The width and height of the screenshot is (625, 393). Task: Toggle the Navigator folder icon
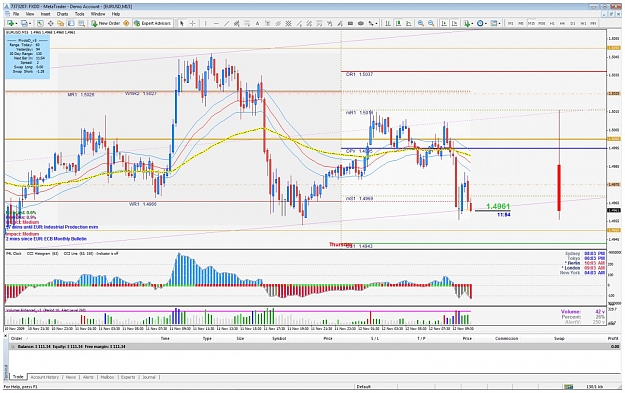(x=61, y=23)
